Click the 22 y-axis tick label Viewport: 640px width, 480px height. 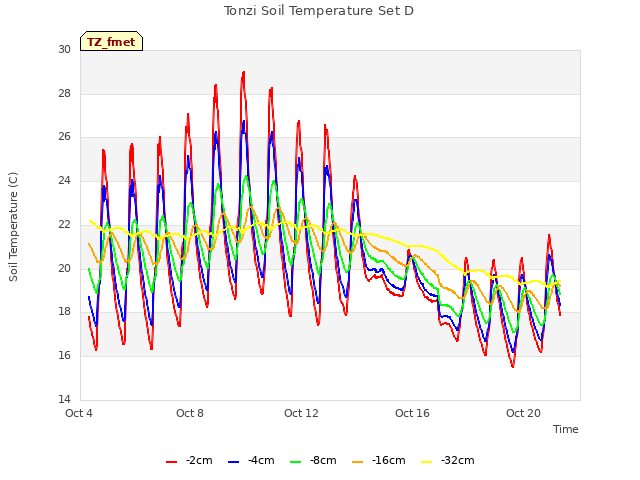pos(64,224)
